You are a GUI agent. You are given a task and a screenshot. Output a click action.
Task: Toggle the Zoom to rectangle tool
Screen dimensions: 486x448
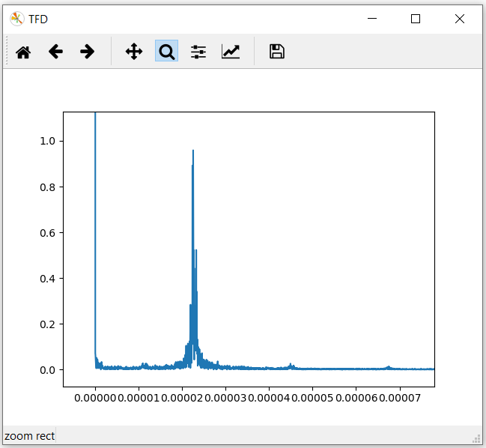pos(166,50)
